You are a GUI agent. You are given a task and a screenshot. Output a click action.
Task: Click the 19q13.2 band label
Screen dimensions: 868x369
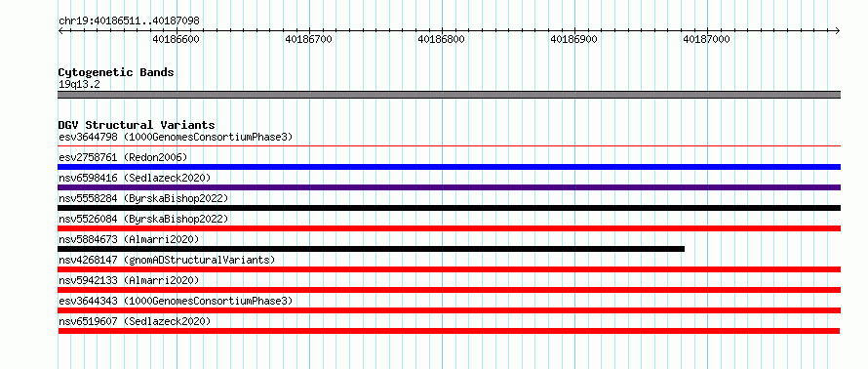coord(79,85)
